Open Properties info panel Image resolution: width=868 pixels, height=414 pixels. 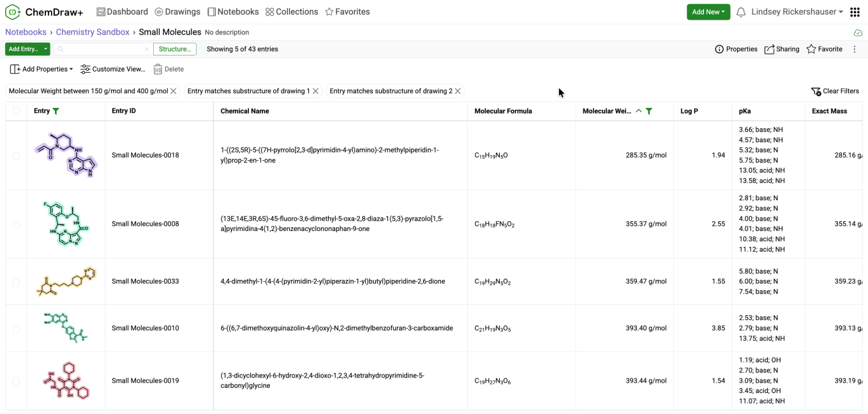pos(736,49)
